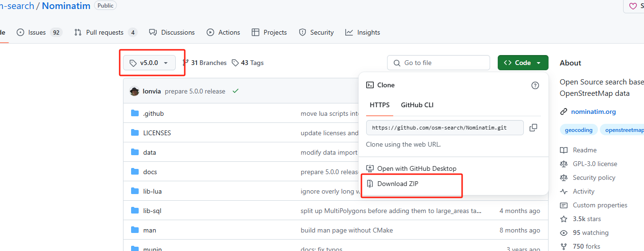The height and width of the screenshot is (251, 644).
Task: Click the clone help question icon
Action: [x=535, y=85]
